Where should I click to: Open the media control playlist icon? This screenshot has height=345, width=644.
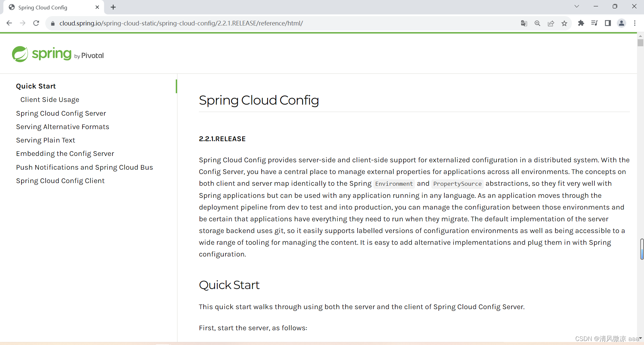tap(594, 23)
